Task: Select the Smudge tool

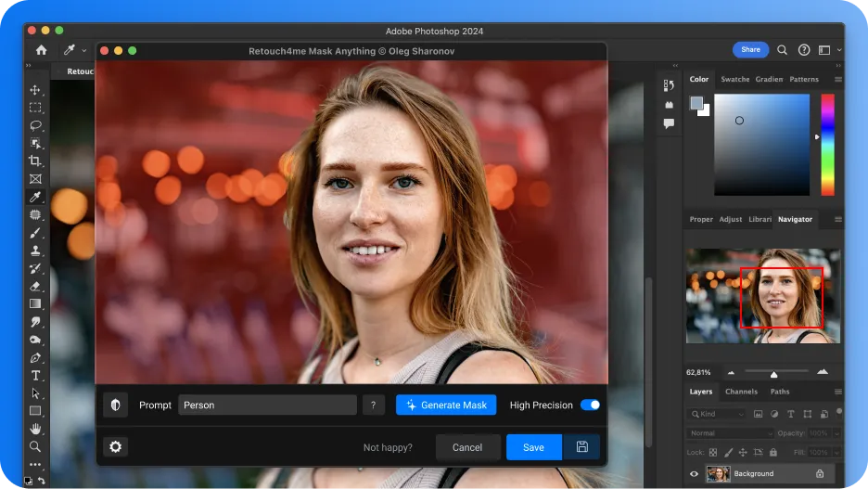Action: [35, 322]
